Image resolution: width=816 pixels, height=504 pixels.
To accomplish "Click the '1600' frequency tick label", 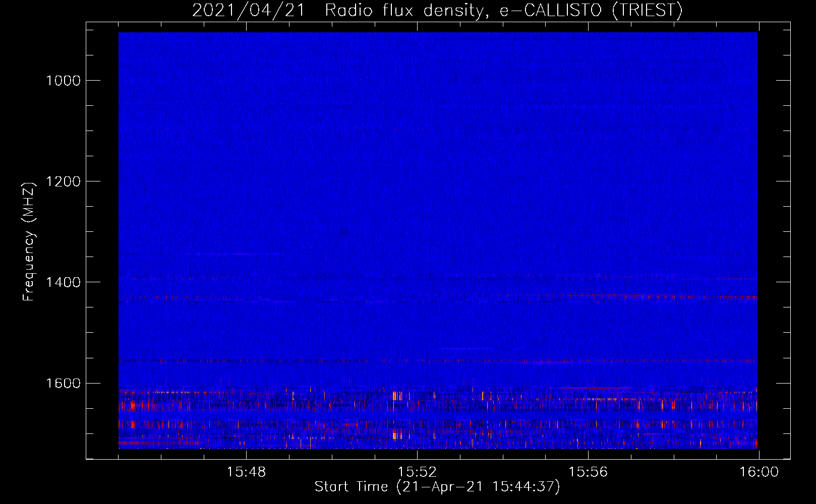I will pyautogui.click(x=63, y=383).
